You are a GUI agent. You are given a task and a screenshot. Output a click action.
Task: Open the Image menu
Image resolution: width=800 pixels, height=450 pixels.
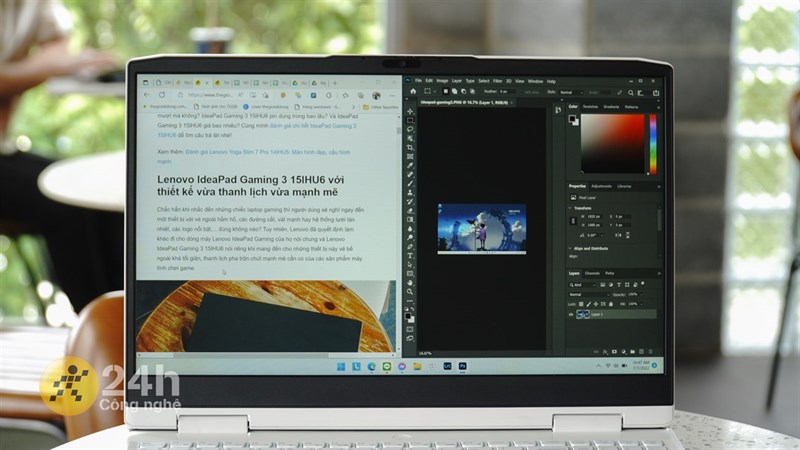pos(442,81)
